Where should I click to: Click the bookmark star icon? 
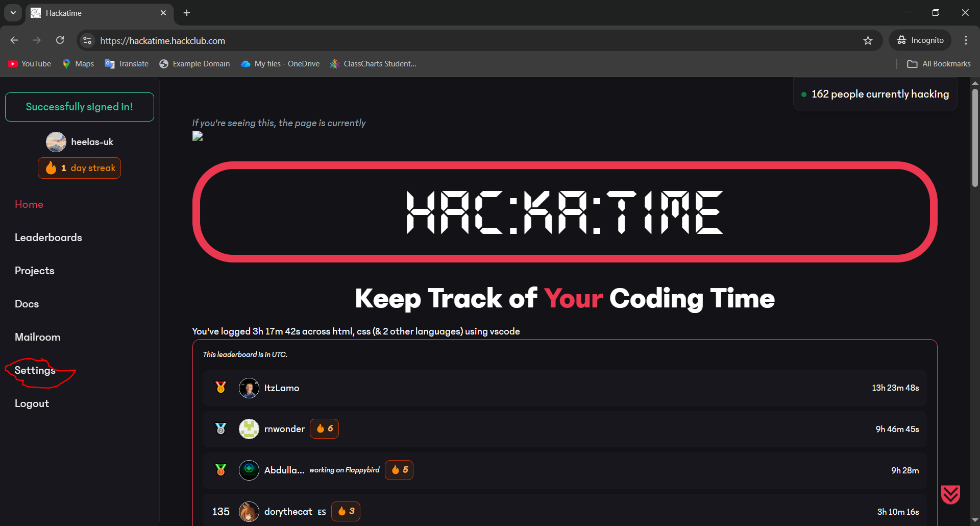[x=868, y=40]
